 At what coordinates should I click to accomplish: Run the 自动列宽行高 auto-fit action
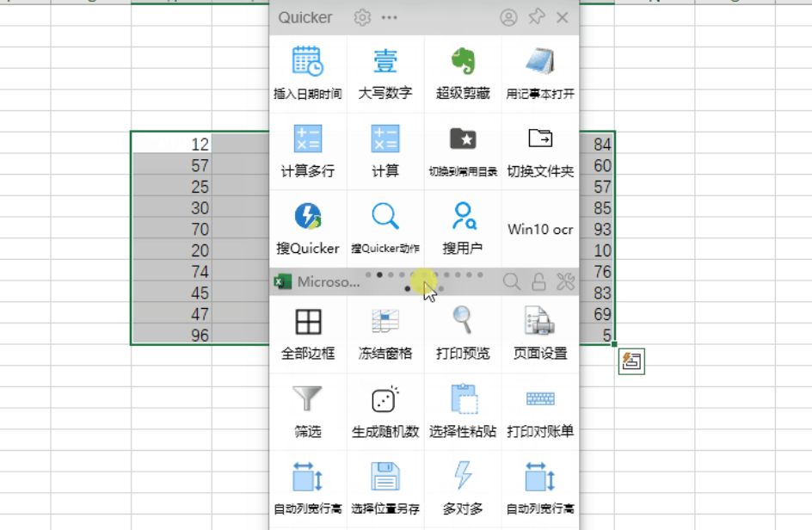pyautogui.click(x=306, y=485)
